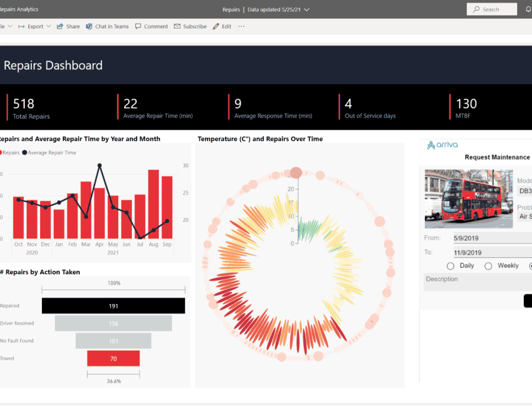Open the more options ellipsis menu
The image size is (532, 414).
point(241,27)
